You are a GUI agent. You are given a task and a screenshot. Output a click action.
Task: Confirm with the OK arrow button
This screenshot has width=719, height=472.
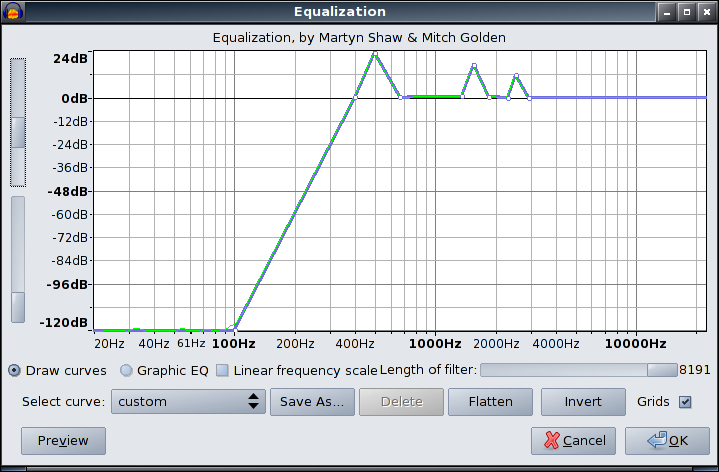coord(667,441)
